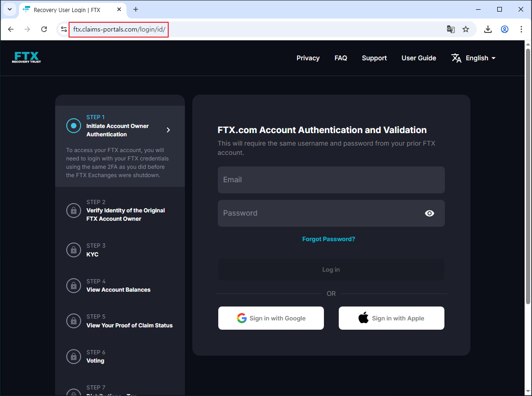Viewport: 532px width, 396px height.
Task: Click the page vertical scrollbar
Action: pyautogui.click(x=528, y=176)
